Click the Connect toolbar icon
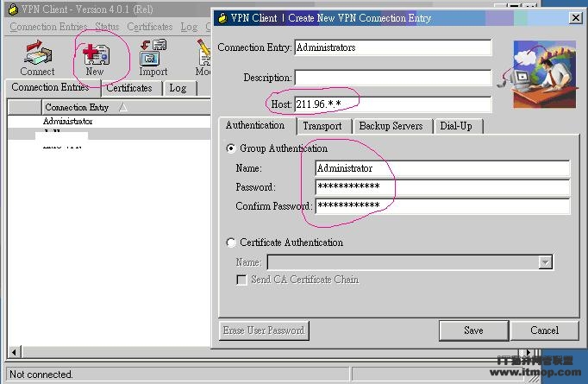The height and width of the screenshot is (384, 588). [37, 53]
